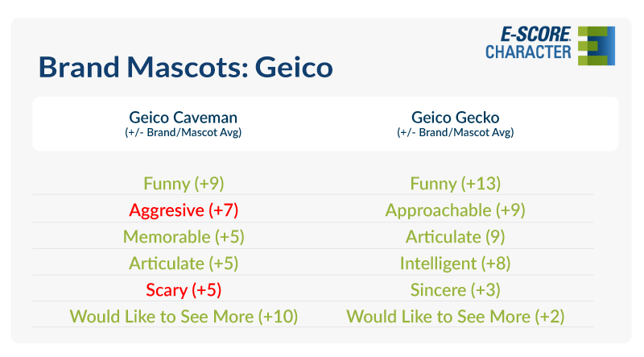The width and height of the screenshot is (644, 357).
Task: Select Would Like to See More (+10)
Action: pos(184,316)
